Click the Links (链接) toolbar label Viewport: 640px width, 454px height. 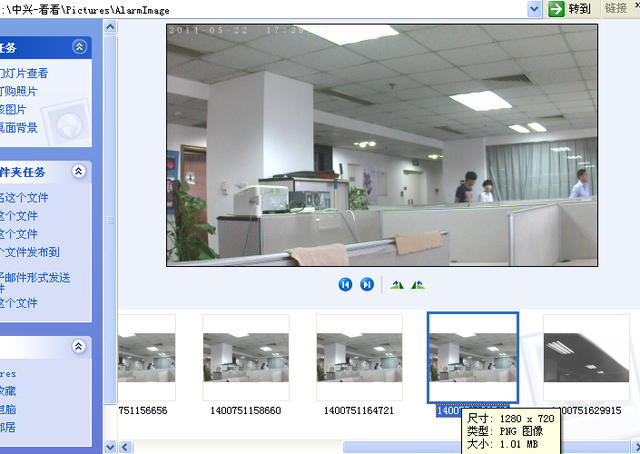click(616, 9)
